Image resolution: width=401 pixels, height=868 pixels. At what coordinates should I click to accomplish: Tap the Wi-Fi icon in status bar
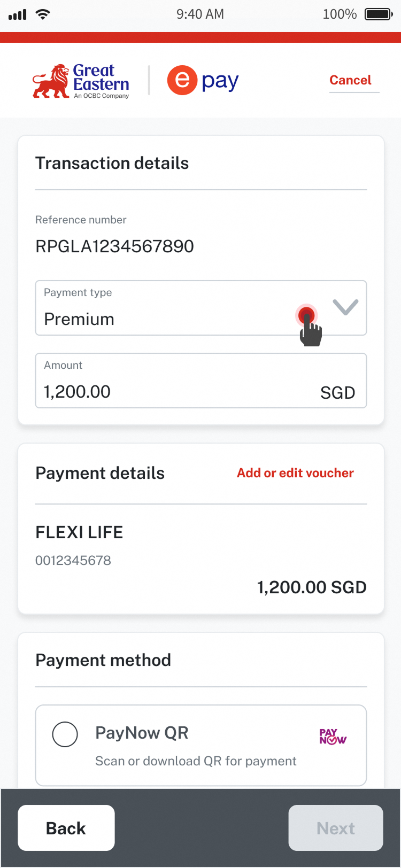pyautogui.click(x=43, y=14)
